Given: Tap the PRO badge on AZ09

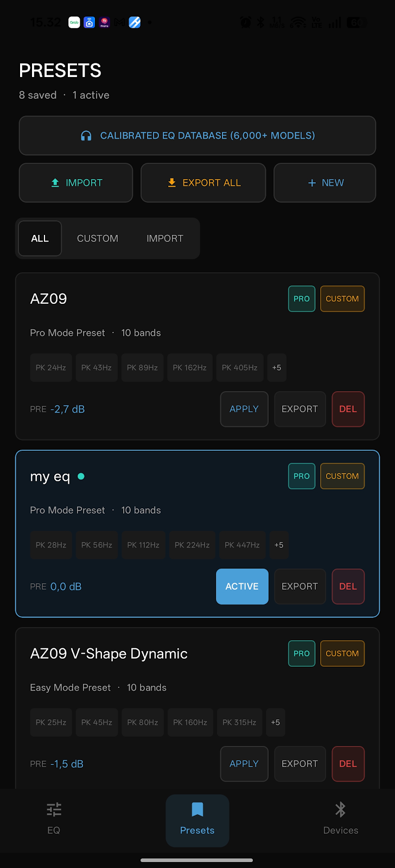Looking at the screenshot, I should pos(302,299).
